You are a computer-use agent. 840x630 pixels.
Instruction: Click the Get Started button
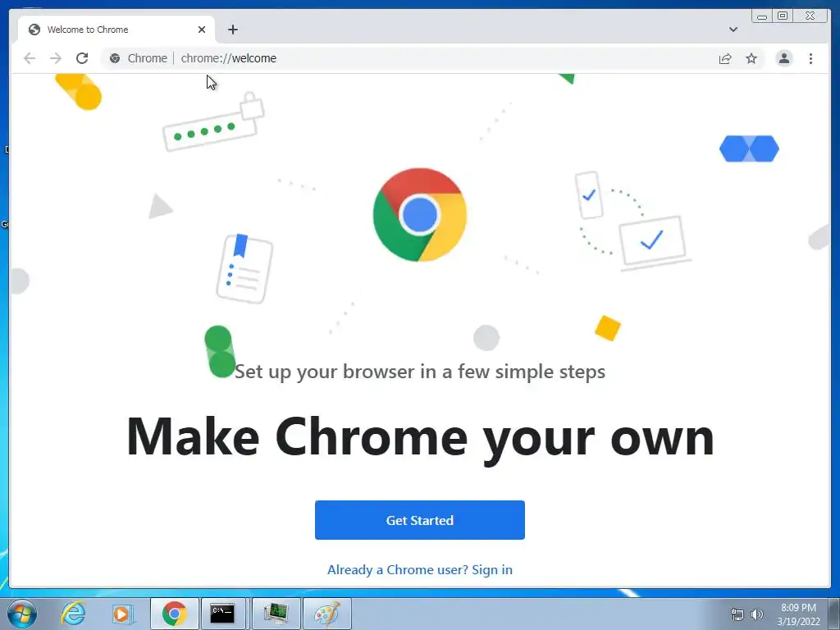click(419, 519)
